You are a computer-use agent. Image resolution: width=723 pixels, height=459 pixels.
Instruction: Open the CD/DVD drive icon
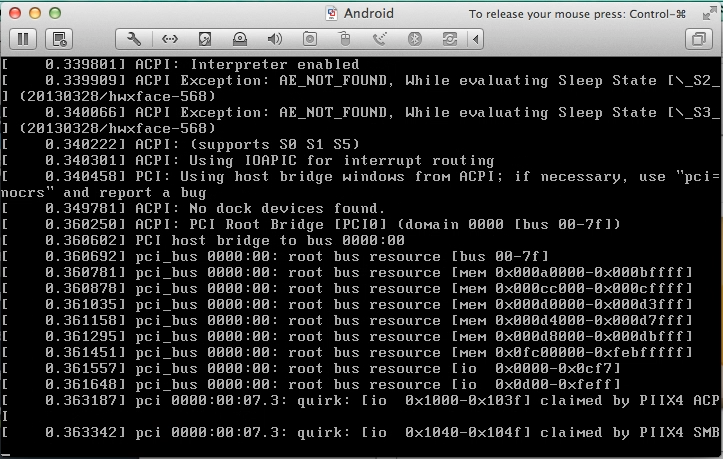coord(240,39)
